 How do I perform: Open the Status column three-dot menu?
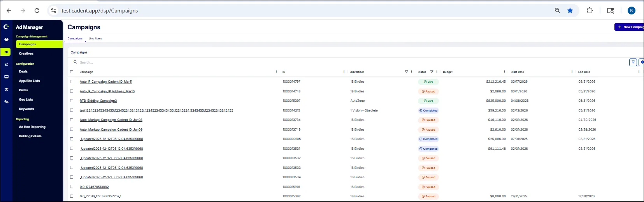437,72
